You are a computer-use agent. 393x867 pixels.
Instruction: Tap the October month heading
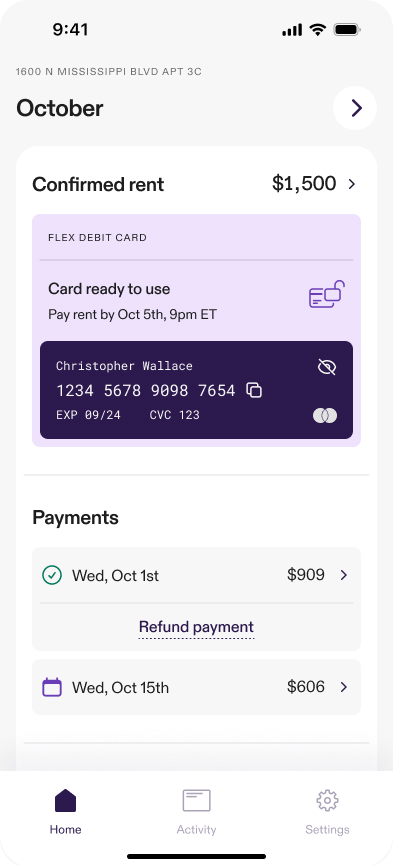(x=60, y=108)
